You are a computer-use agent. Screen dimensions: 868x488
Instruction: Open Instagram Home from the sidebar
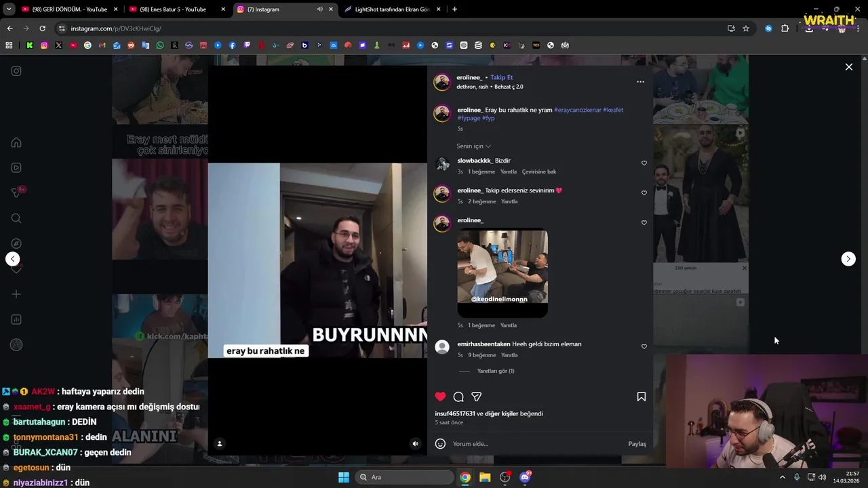(x=16, y=143)
